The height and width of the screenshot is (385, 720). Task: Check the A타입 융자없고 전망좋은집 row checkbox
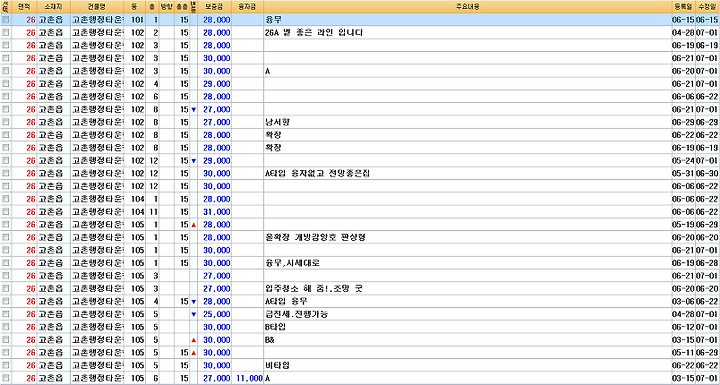click(6, 174)
